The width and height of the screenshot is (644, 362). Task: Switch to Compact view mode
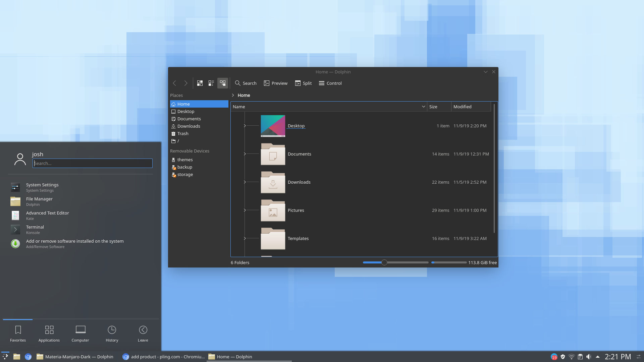[211, 83]
